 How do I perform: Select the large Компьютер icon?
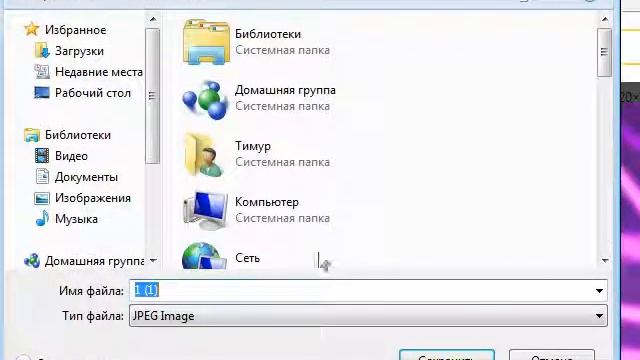click(205, 210)
